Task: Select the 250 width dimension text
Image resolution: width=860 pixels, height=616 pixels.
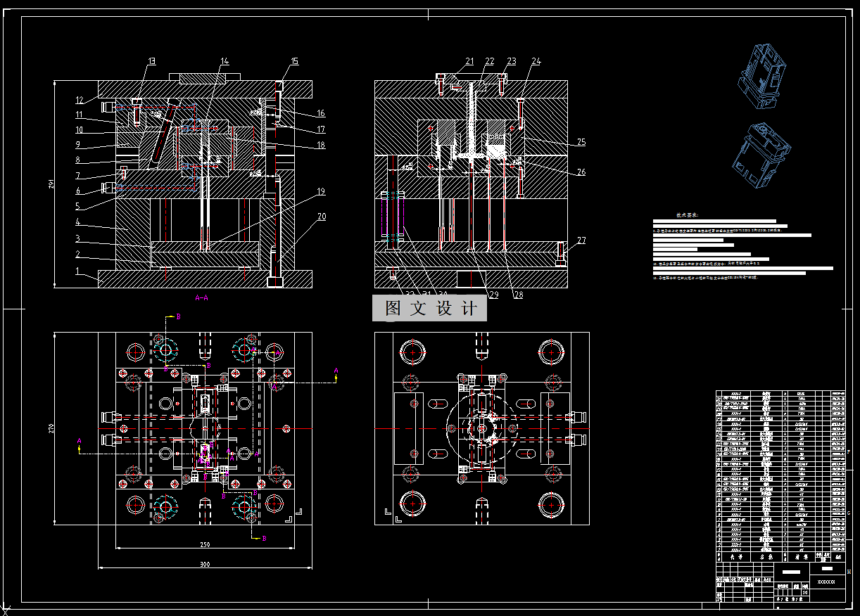Action: (x=205, y=544)
